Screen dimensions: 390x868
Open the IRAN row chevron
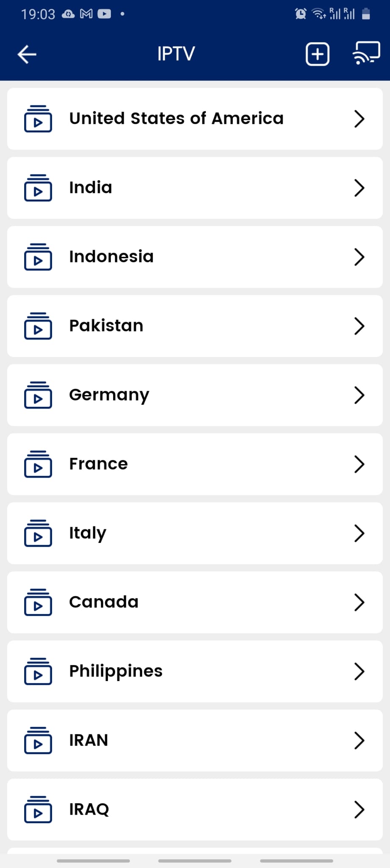pos(359,740)
